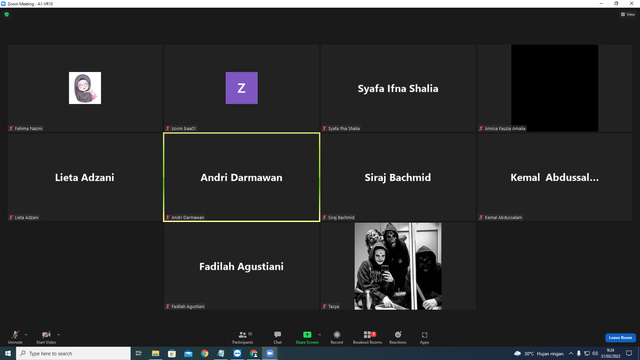The width and height of the screenshot is (640, 360).
Task: Open Breakout Rooms
Action: coord(367,337)
